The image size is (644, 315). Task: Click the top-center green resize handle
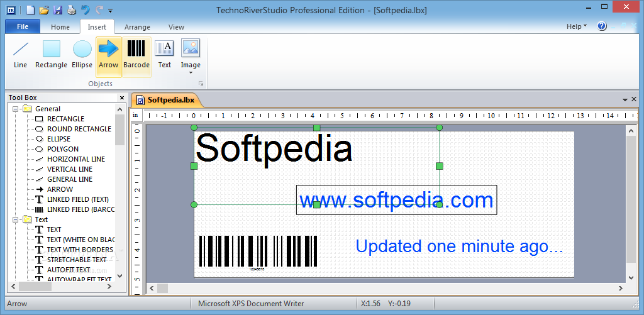tap(317, 128)
